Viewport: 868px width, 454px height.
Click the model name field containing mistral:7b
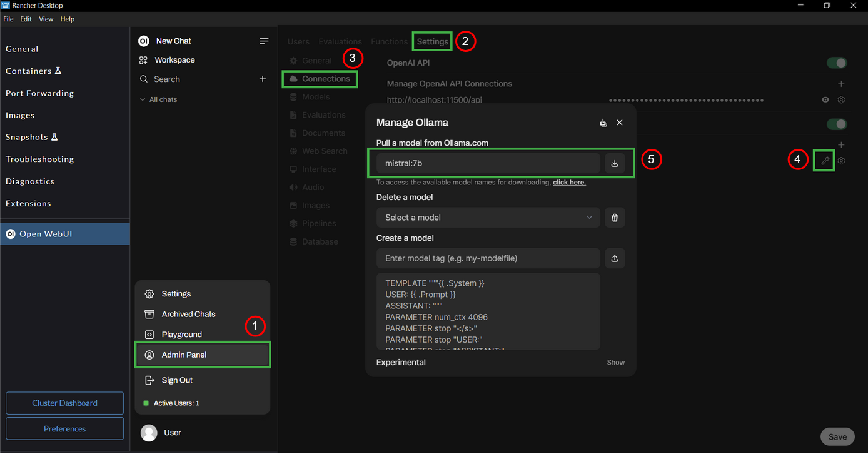tap(488, 163)
